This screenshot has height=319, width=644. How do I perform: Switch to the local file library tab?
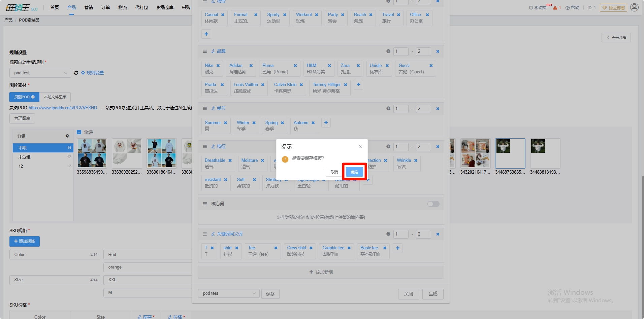coord(55,97)
